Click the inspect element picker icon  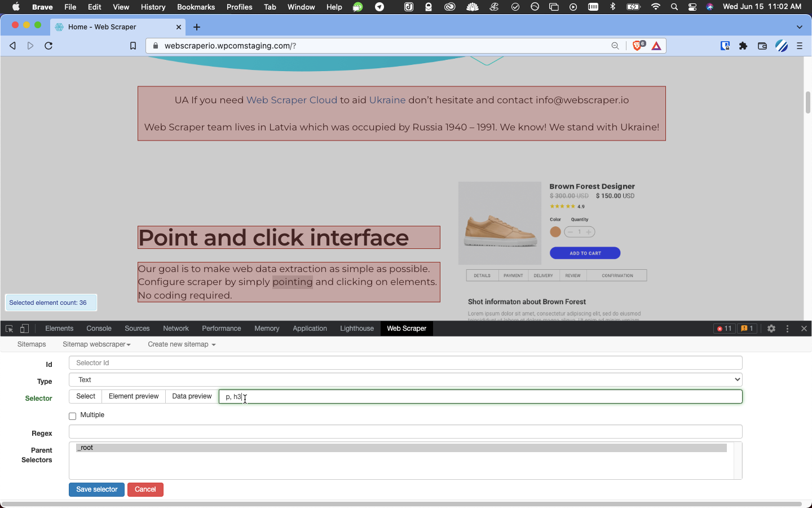point(9,329)
